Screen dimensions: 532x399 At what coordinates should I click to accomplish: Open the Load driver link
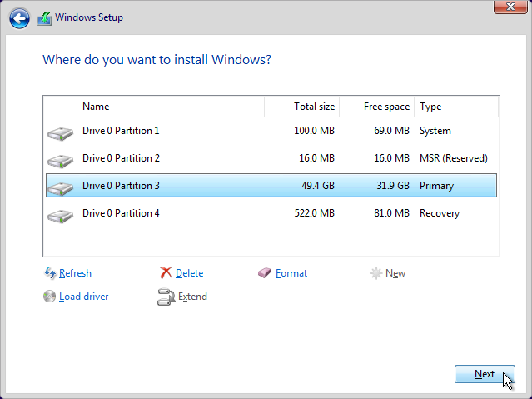[83, 297]
